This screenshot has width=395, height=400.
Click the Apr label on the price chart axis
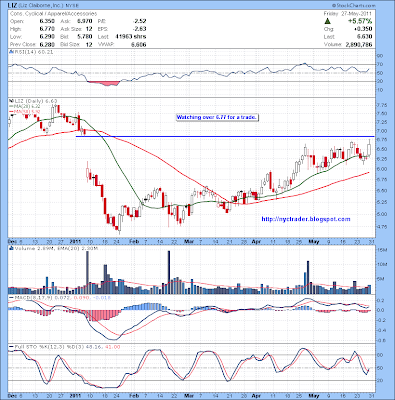(x=256, y=241)
